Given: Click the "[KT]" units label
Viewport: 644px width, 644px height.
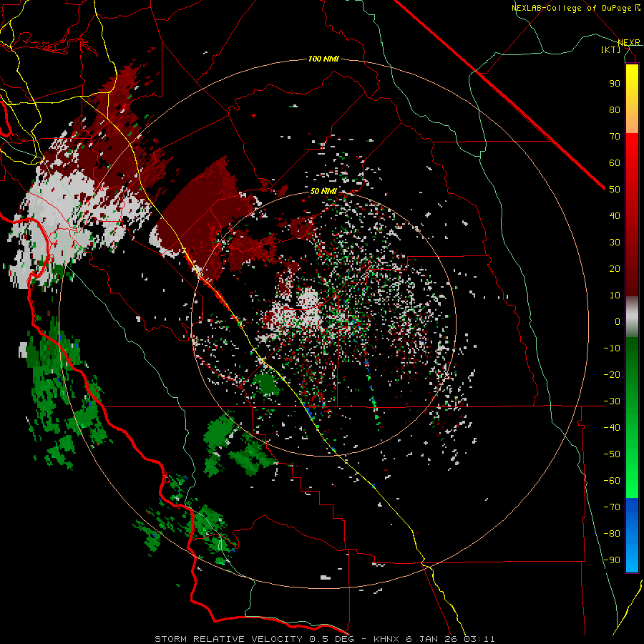Looking at the screenshot, I should pyautogui.click(x=610, y=49).
